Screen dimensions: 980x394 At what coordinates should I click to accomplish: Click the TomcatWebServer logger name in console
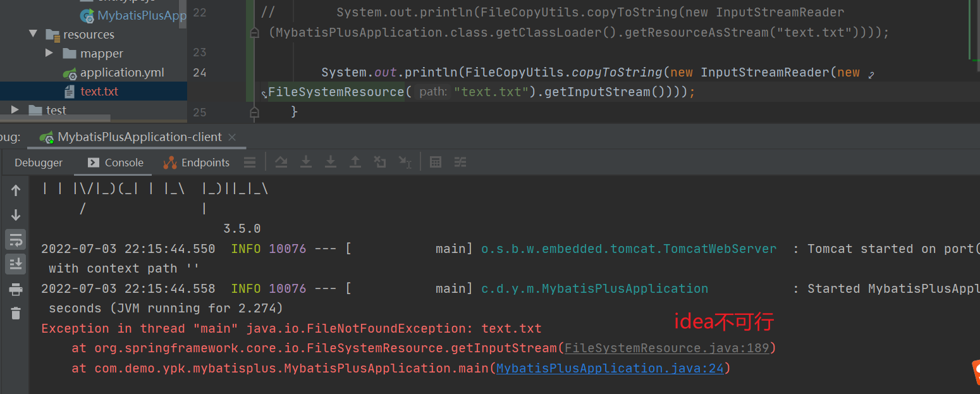pyautogui.click(x=629, y=249)
